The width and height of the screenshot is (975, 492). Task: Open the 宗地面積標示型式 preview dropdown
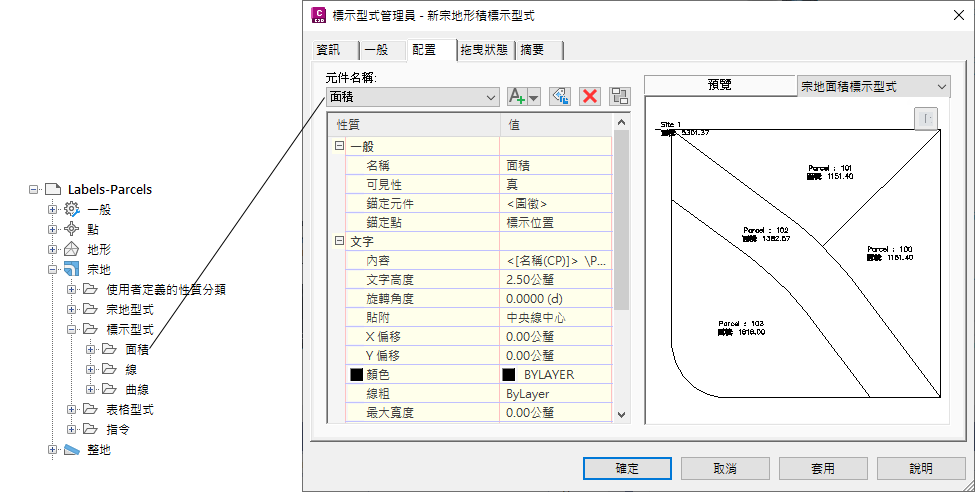click(x=874, y=86)
